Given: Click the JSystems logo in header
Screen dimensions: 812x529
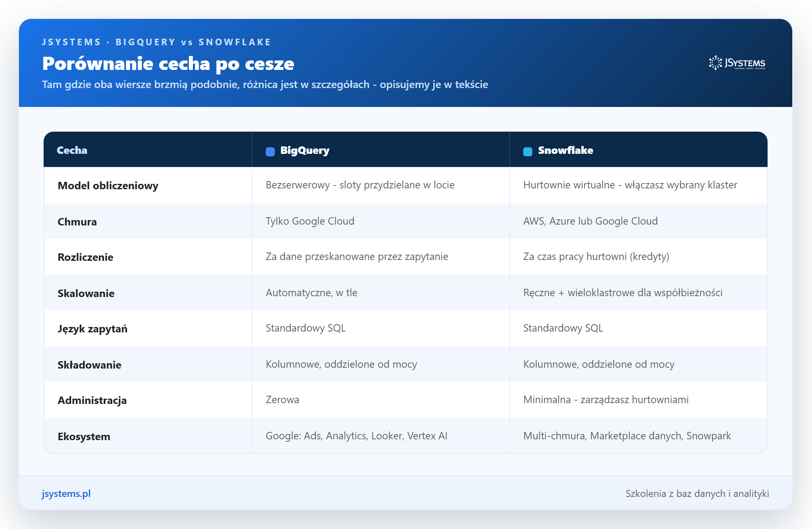Looking at the screenshot, I should 737,63.
